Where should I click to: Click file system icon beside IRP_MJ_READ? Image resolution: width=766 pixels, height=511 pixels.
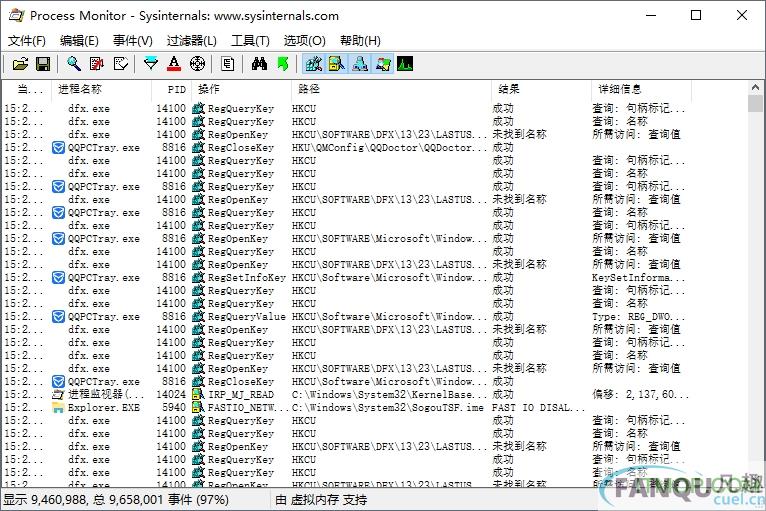click(198, 395)
